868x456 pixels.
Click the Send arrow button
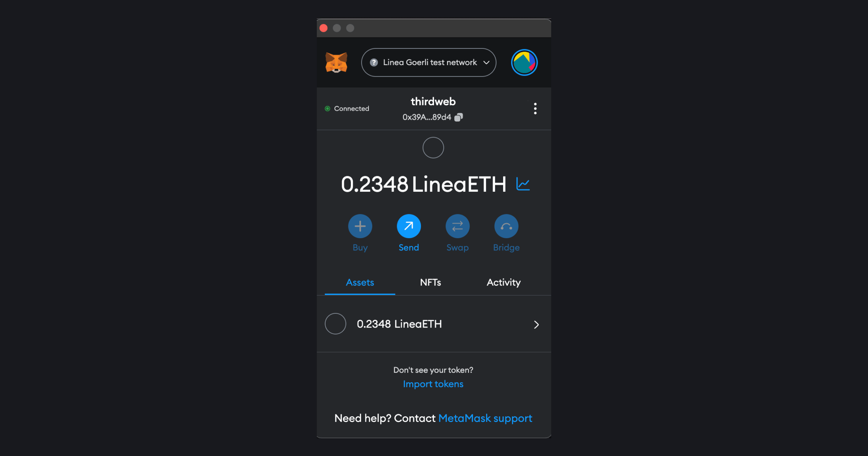coord(409,226)
